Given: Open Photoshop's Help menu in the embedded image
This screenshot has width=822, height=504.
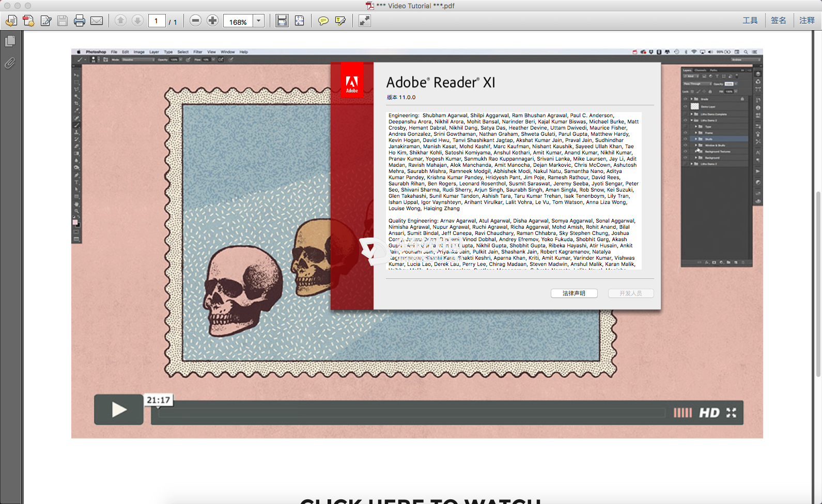Looking at the screenshot, I should pos(244,52).
